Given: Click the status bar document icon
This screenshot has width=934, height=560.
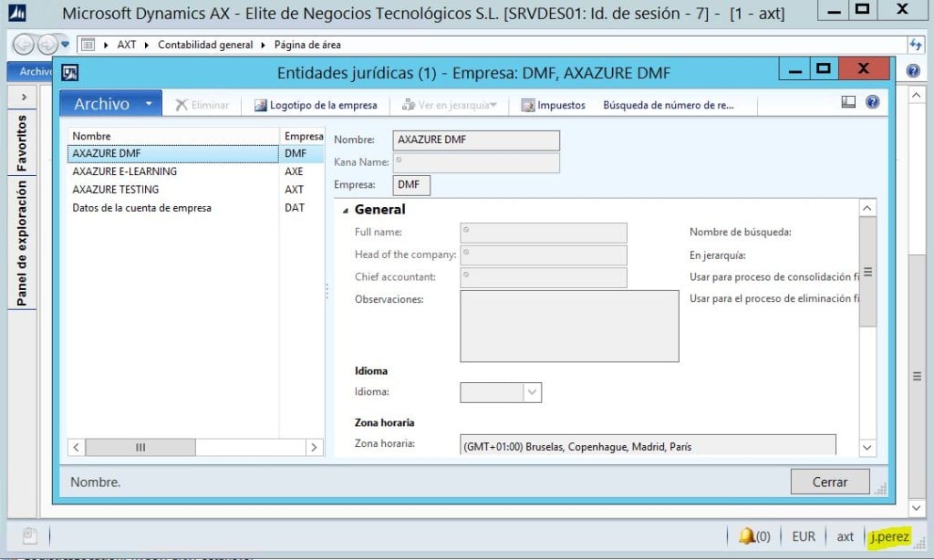Looking at the screenshot, I should coord(30,535).
